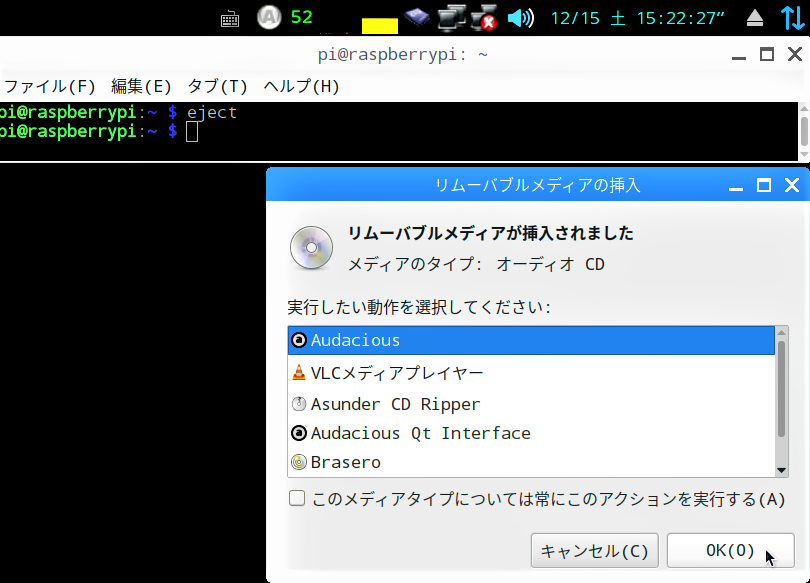This screenshot has height=583, width=810.
Task: Click the blue memory chip tray icon
Action: [x=417, y=17]
